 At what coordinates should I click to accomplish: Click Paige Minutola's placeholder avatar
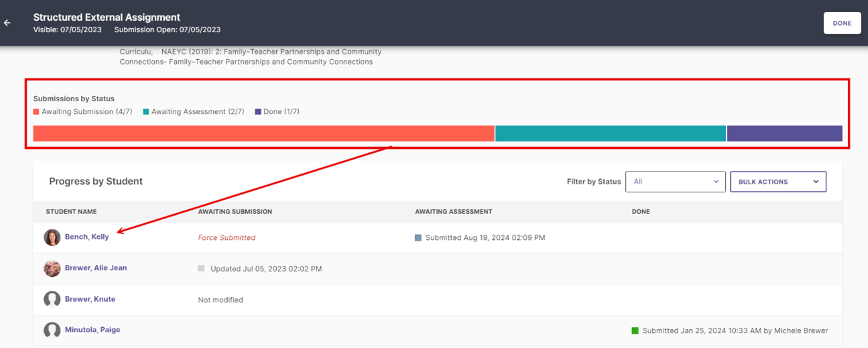click(x=52, y=330)
